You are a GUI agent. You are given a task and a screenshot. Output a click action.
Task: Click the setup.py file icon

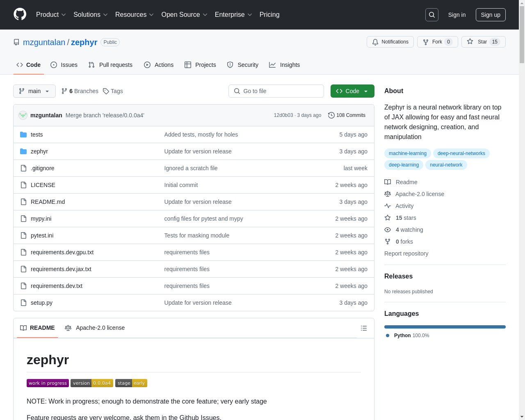(23, 303)
